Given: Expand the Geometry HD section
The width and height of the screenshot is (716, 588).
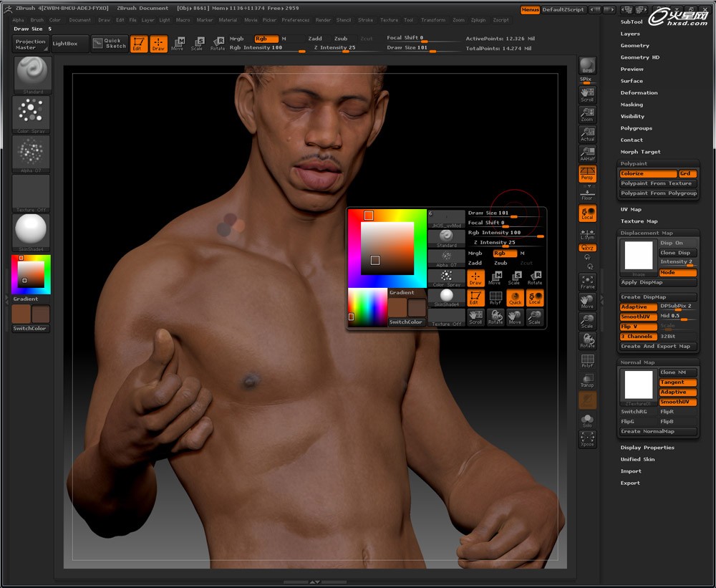Looking at the screenshot, I should [x=639, y=57].
